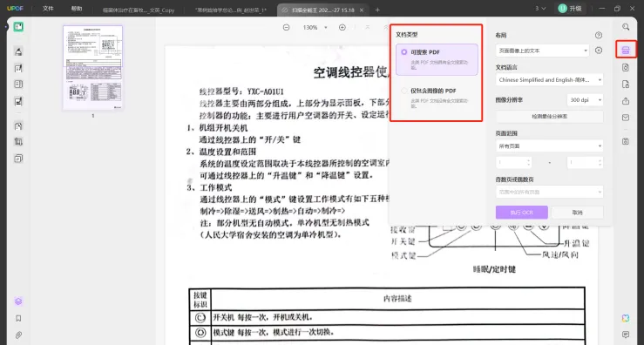Open the layers icon at bottom left
The image size is (644, 345).
pyautogui.click(x=18, y=301)
